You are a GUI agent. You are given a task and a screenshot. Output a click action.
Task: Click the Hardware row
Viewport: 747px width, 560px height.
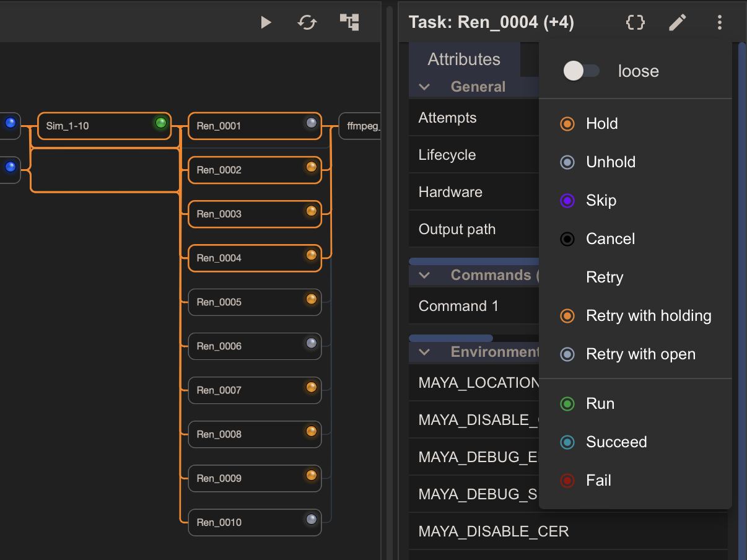coord(474,192)
